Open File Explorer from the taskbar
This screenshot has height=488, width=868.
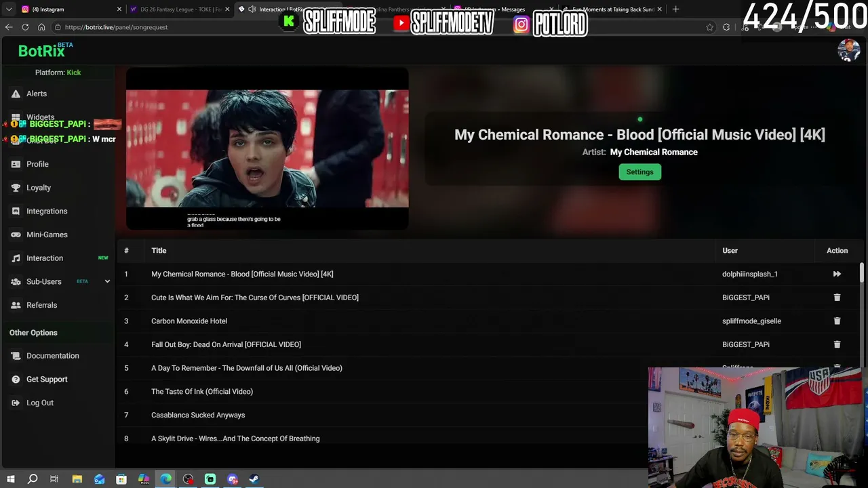77,479
